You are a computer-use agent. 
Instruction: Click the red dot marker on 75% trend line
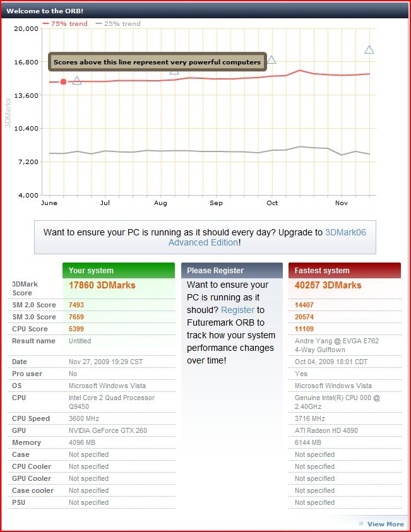[x=63, y=82]
